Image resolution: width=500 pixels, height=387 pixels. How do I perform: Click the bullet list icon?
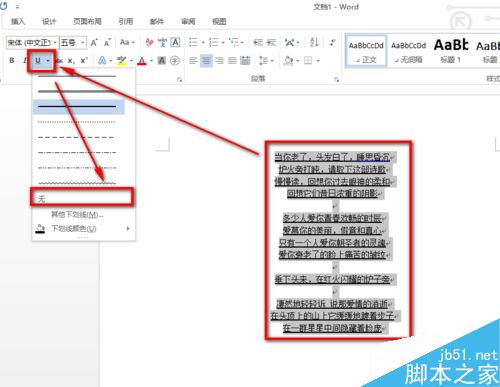tap(193, 42)
